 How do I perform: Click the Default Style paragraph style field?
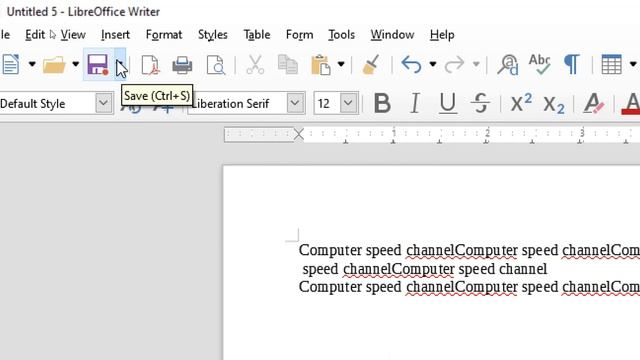tap(47, 103)
